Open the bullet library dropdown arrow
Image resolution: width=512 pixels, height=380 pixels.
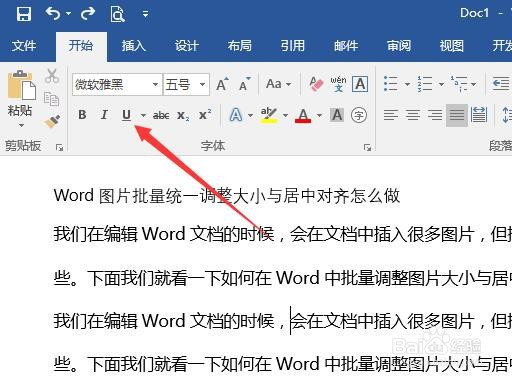coord(407,84)
